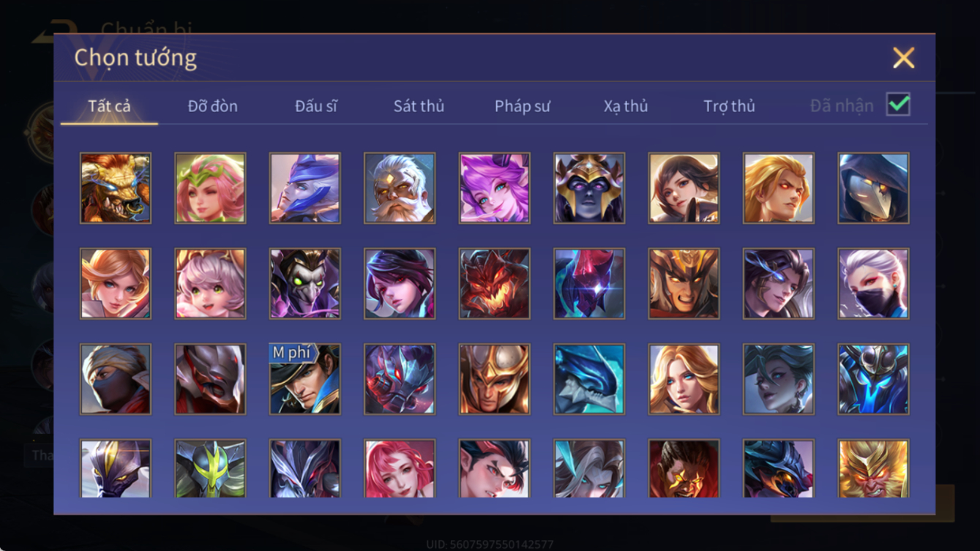Choose the red lava demon hero portrait
The height and width of the screenshot is (551, 980).
point(494,284)
